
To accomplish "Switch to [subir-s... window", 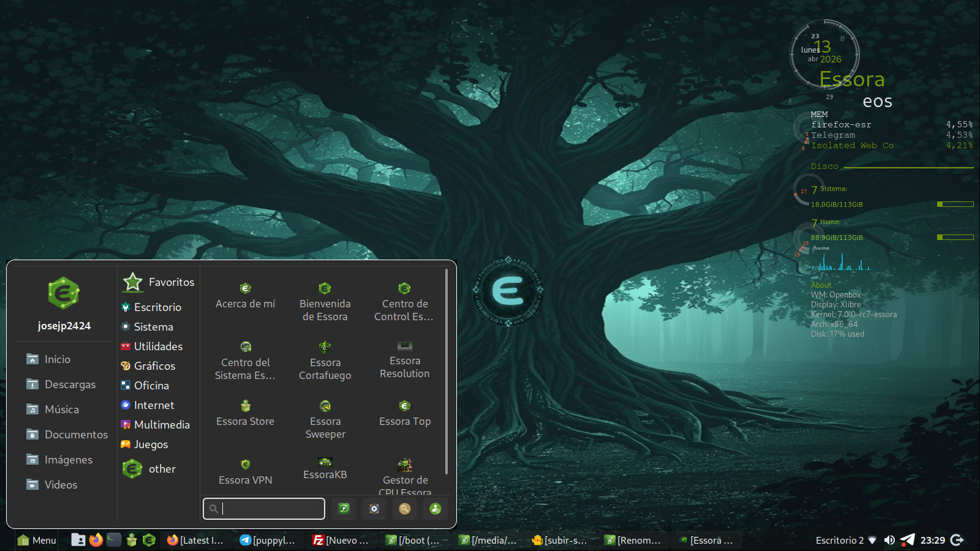I will pos(560,540).
